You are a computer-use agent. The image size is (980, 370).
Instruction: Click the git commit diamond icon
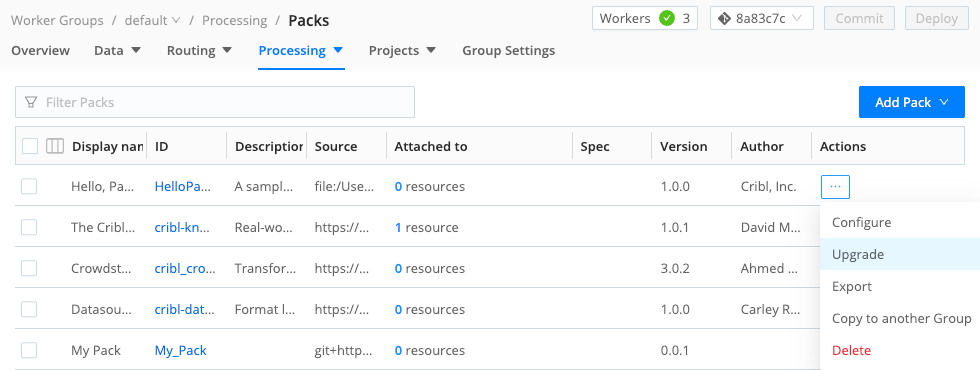724,19
